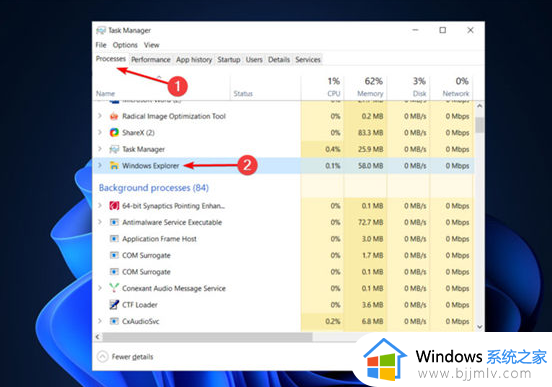This screenshot has width=552, height=387.
Task: Click the 72.7 MB memory value
Action: [x=371, y=222]
